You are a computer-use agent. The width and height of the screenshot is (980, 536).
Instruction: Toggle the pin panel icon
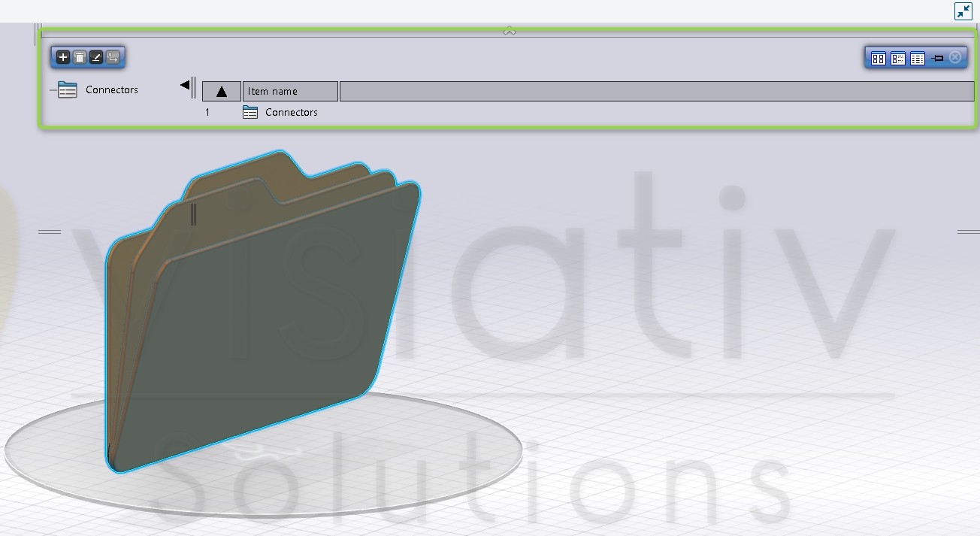point(936,58)
